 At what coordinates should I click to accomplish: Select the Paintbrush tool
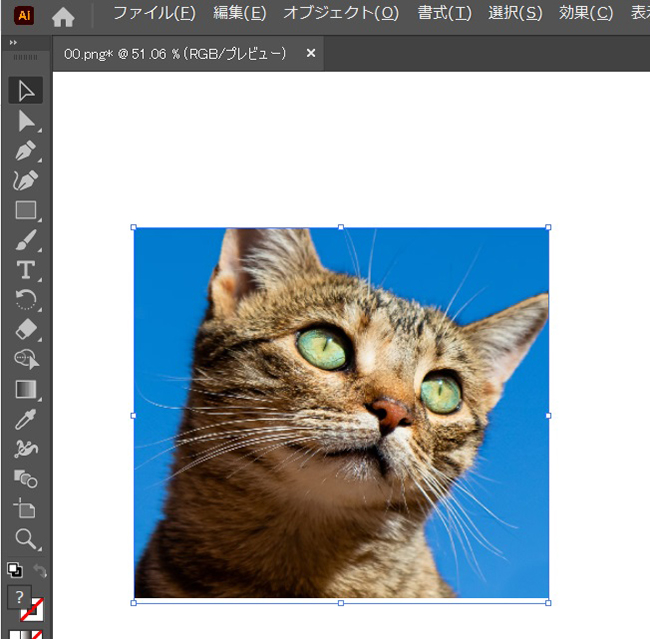pos(25,240)
